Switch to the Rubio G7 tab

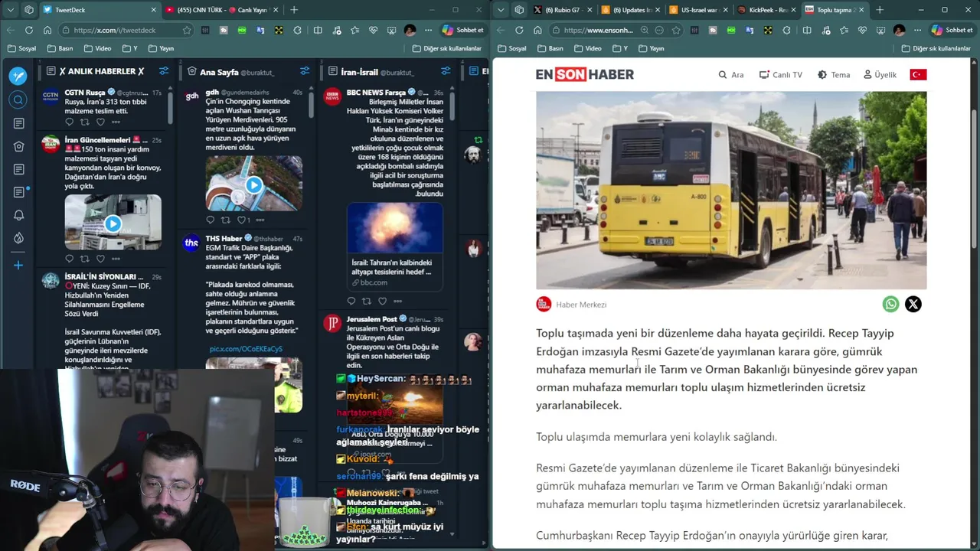pyautogui.click(x=563, y=10)
